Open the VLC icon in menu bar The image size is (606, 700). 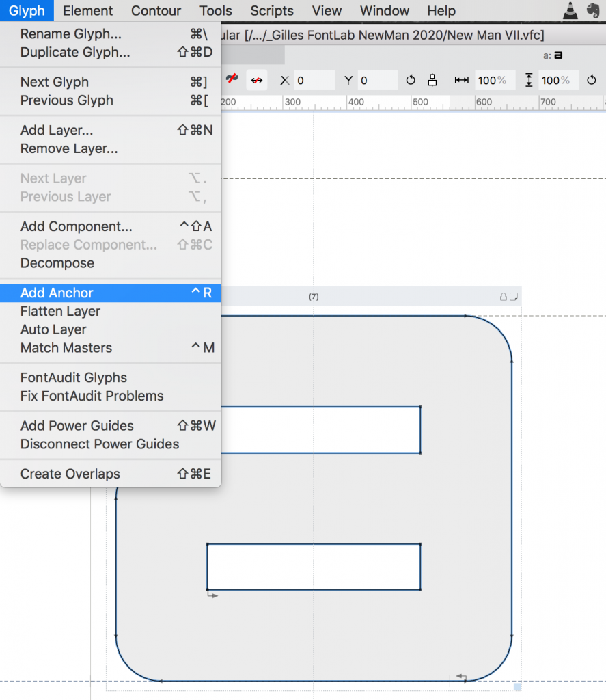click(x=570, y=10)
